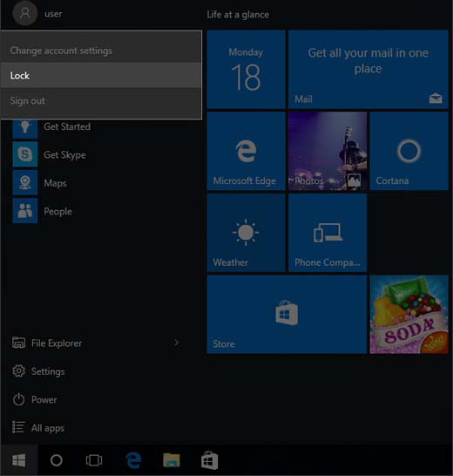Click the Get Started label
Viewport: 453px width, 476px height.
pos(67,126)
